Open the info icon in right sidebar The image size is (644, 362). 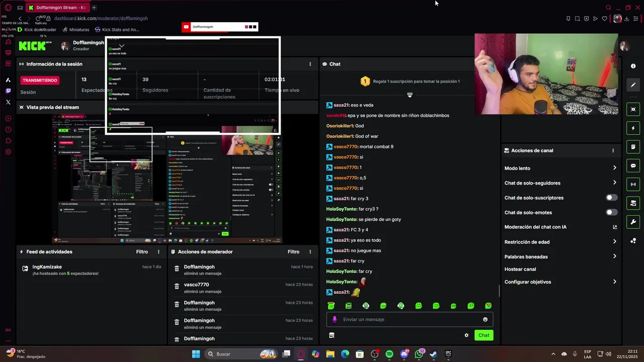633,66
